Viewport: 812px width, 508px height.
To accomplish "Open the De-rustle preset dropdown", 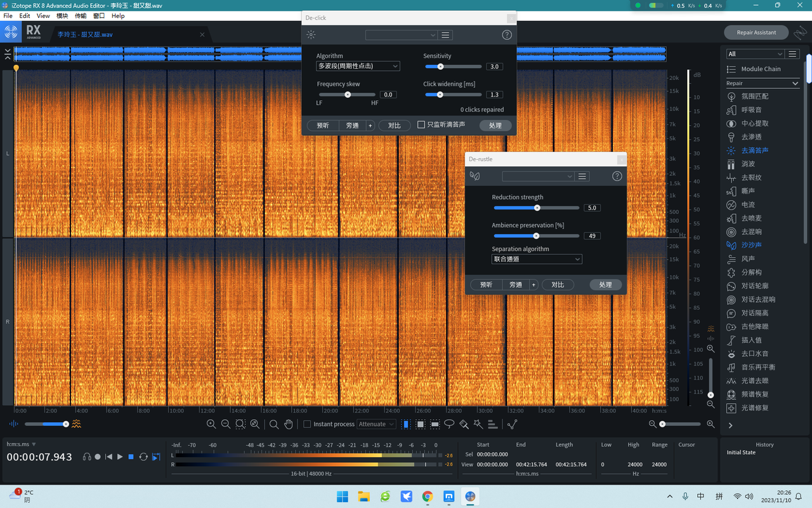I will pyautogui.click(x=538, y=176).
